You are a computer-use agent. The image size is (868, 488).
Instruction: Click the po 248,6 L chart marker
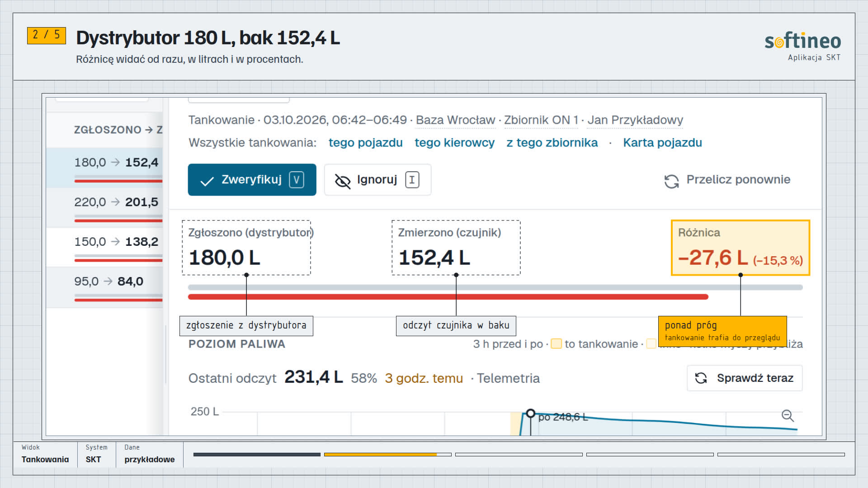[531, 413]
